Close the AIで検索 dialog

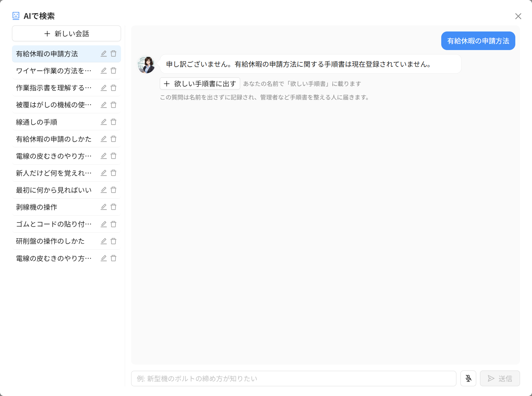(x=518, y=16)
